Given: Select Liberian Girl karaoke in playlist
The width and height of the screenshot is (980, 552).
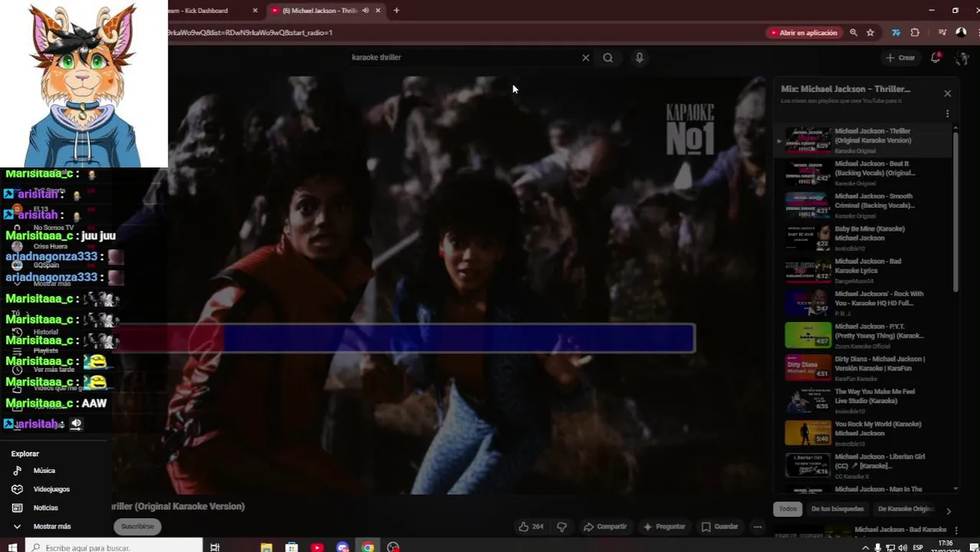Looking at the screenshot, I should pos(863,466).
